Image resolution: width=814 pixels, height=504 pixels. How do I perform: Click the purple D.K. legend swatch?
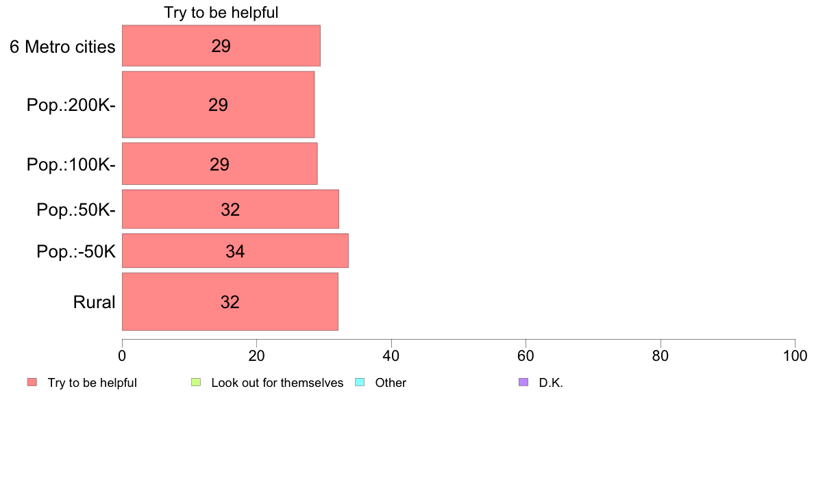pos(523,382)
